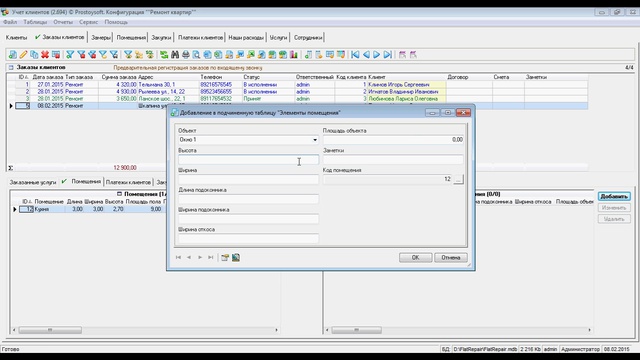Go to next record in main toolbar
This screenshot has height=360, width=640.
pos(377,54)
